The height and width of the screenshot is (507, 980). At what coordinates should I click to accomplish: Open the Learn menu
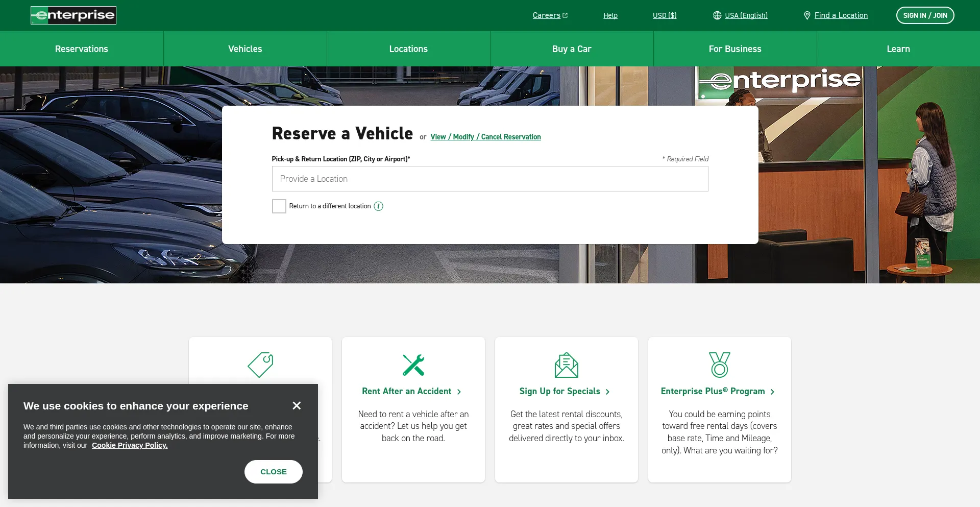[898, 49]
